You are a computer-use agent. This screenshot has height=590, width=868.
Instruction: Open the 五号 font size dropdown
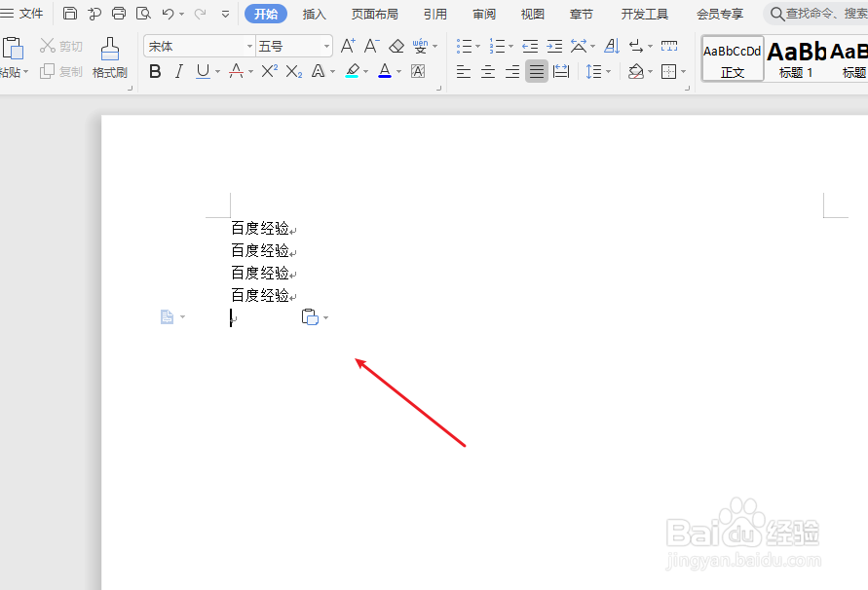(327, 47)
